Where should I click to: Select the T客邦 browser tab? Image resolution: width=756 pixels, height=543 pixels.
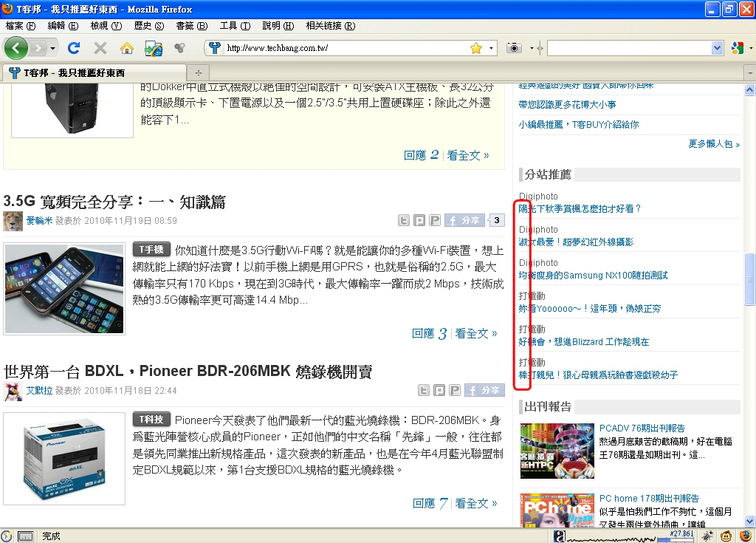tap(94, 73)
